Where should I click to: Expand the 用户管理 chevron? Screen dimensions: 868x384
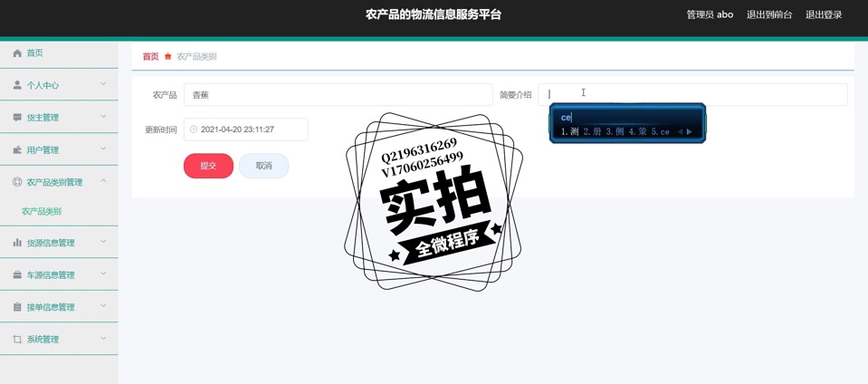103,149
